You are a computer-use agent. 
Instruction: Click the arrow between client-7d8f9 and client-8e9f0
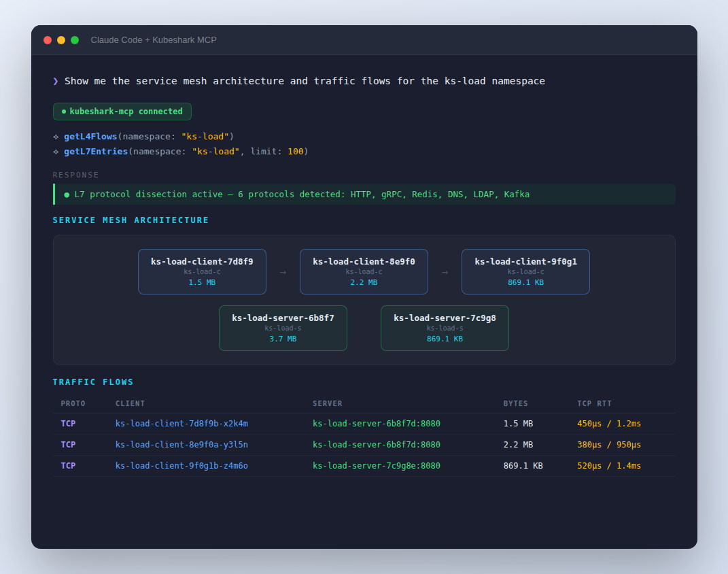(283, 271)
